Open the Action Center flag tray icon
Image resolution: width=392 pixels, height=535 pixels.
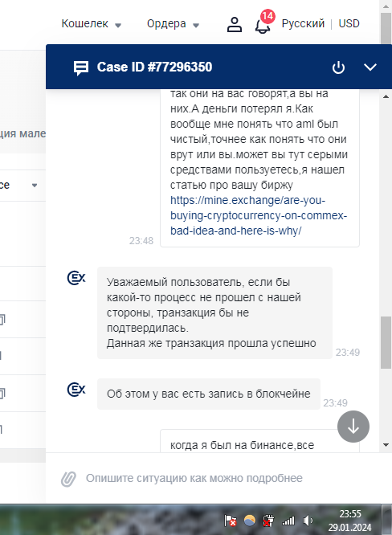coord(231,521)
